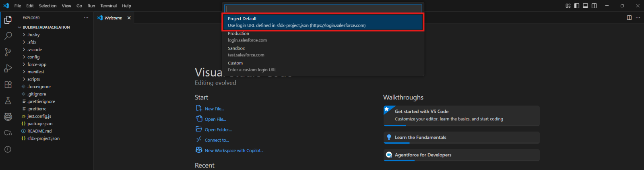Open Salesforce Org Browser cloud icon

pyautogui.click(x=8, y=133)
